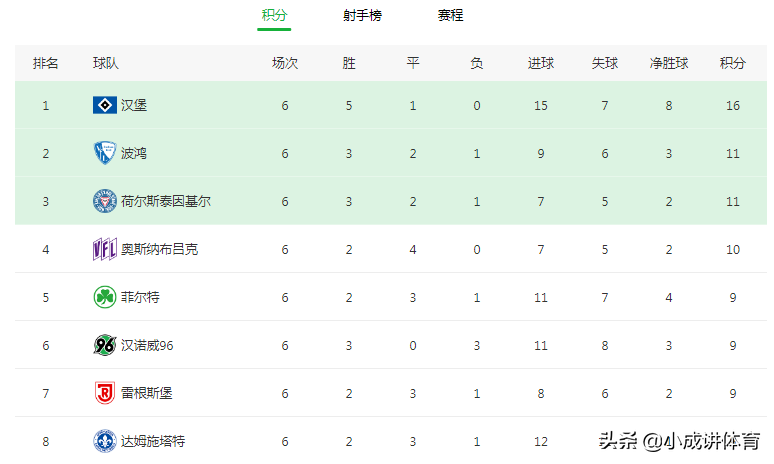Viewport: 774px width, 464px height.
Task: Click the Hannover 96 team logo
Action: (105, 345)
